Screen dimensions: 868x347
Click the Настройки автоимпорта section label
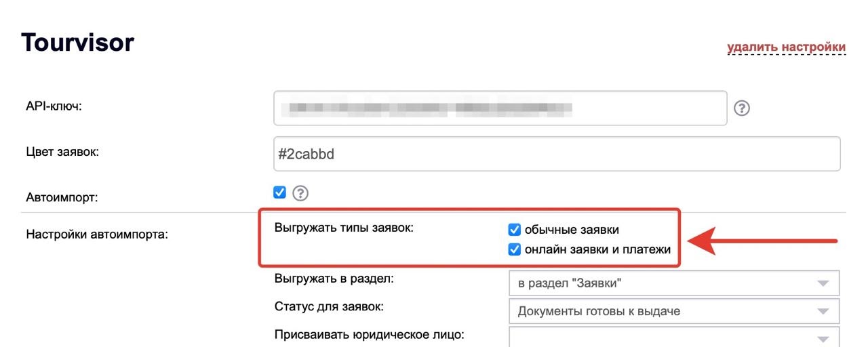pyautogui.click(x=96, y=234)
